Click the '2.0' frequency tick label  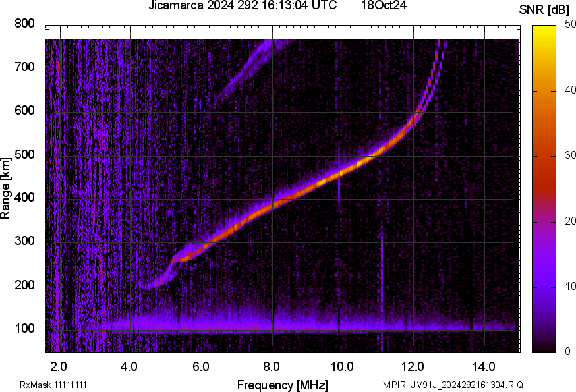tap(59, 366)
